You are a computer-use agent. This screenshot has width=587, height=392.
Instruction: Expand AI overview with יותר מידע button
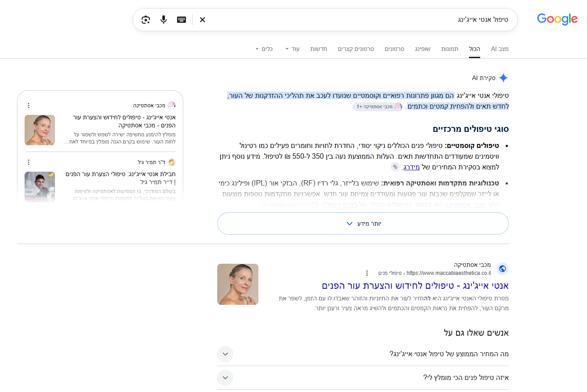pyautogui.click(x=363, y=223)
